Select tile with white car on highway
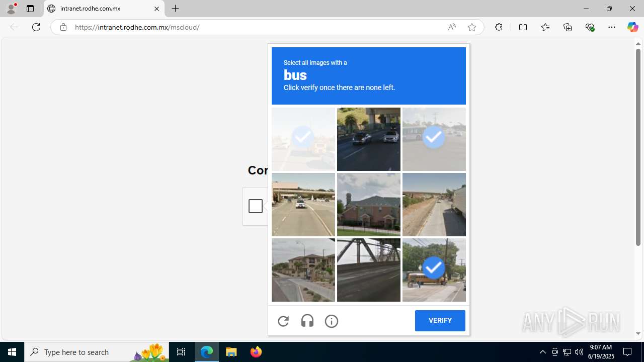 pyautogui.click(x=303, y=205)
